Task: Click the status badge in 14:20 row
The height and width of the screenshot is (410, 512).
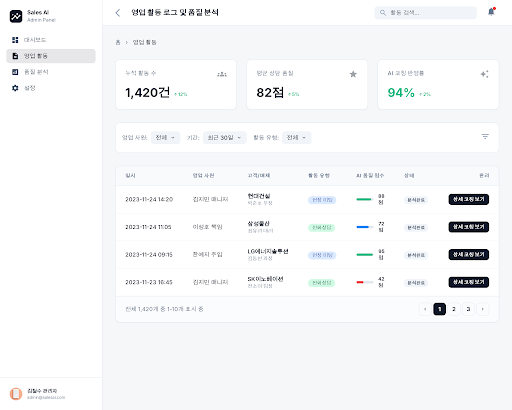Action: [416, 200]
